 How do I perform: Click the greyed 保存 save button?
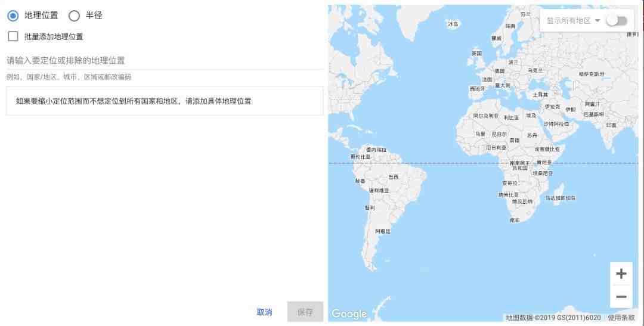pos(305,312)
